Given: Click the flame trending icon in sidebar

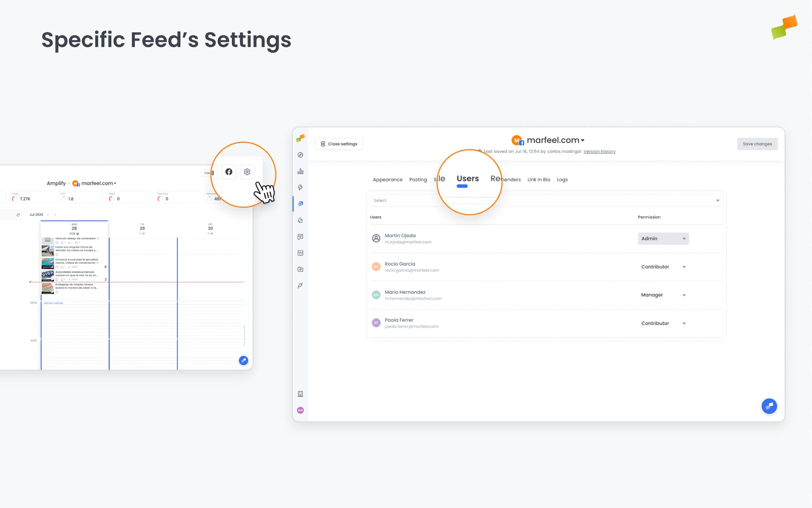Looking at the screenshot, I should click(300, 220).
